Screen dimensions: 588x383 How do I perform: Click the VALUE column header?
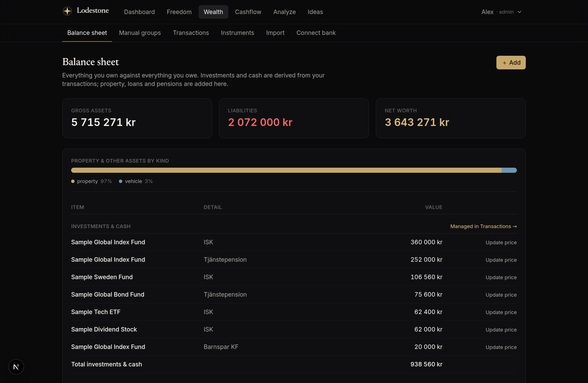click(434, 207)
